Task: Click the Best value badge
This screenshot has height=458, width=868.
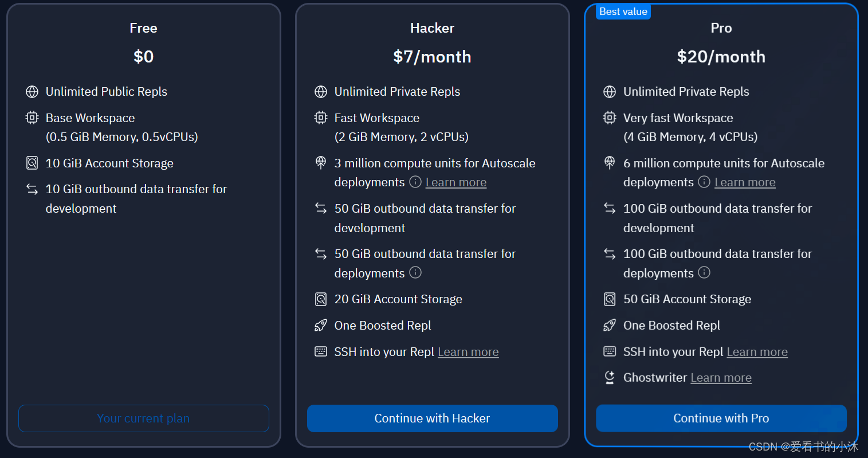Action: pos(623,12)
